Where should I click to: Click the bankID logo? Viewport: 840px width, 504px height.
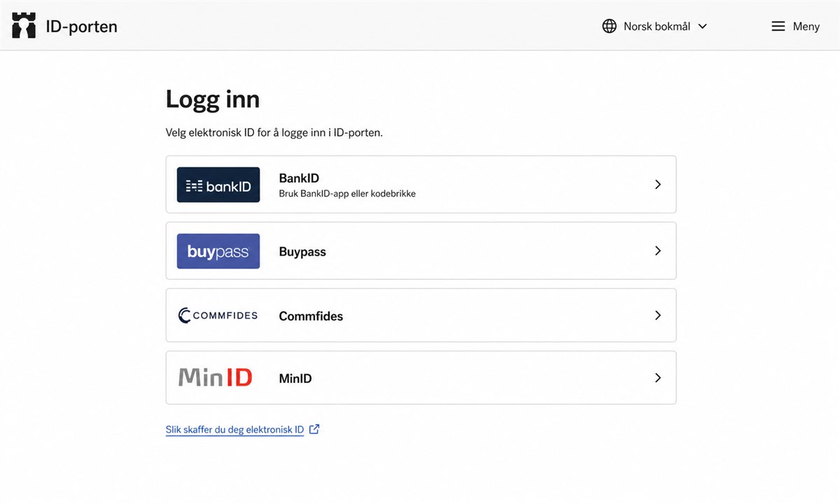pyautogui.click(x=218, y=185)
